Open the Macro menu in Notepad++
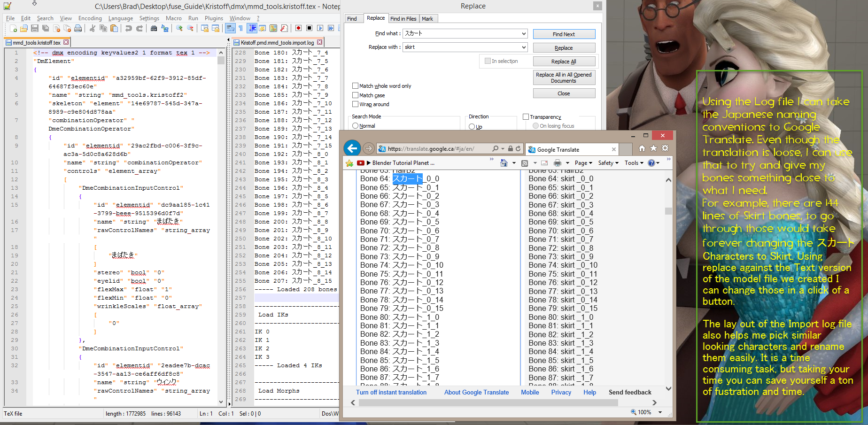The width and height of the screenshot is (868, 425). (x=174, y=18)
